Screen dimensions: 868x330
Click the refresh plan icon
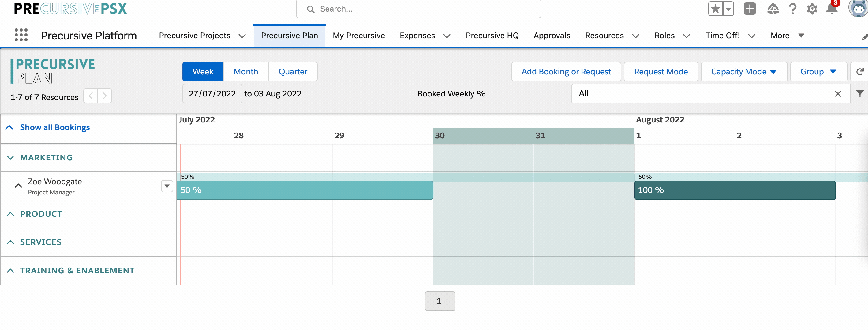(859, 71)
